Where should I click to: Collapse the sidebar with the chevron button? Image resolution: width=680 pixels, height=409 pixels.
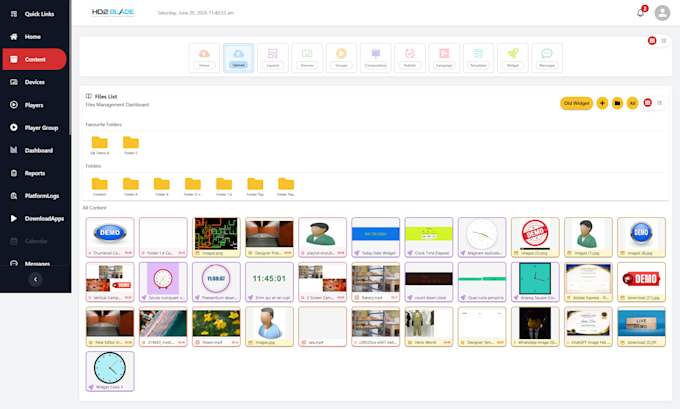pos(36,279)
